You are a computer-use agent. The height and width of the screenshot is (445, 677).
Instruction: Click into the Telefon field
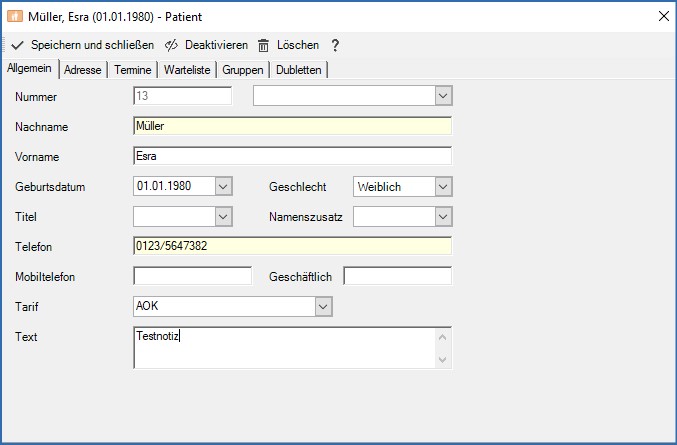click(x=292, y=246)
